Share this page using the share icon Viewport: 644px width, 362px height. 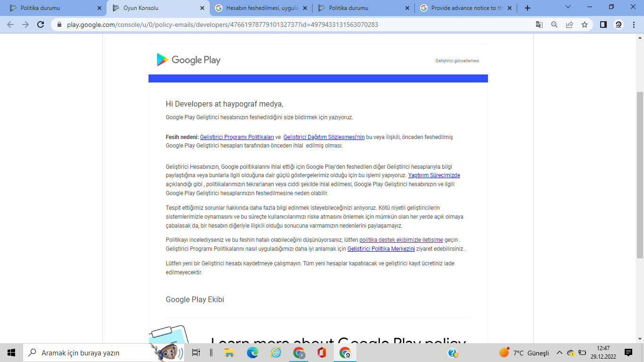[x=570, y=25]
